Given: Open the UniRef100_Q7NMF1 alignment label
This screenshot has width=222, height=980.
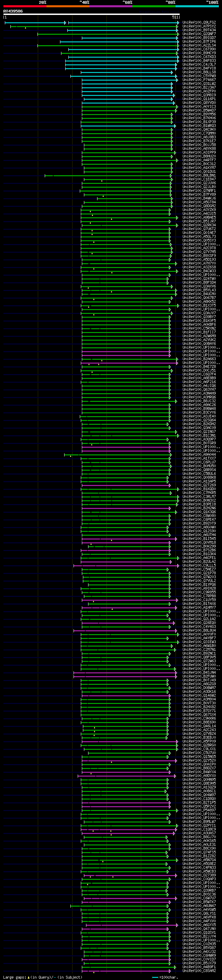Looking at the screenshot, I should [x=199, y=191].
